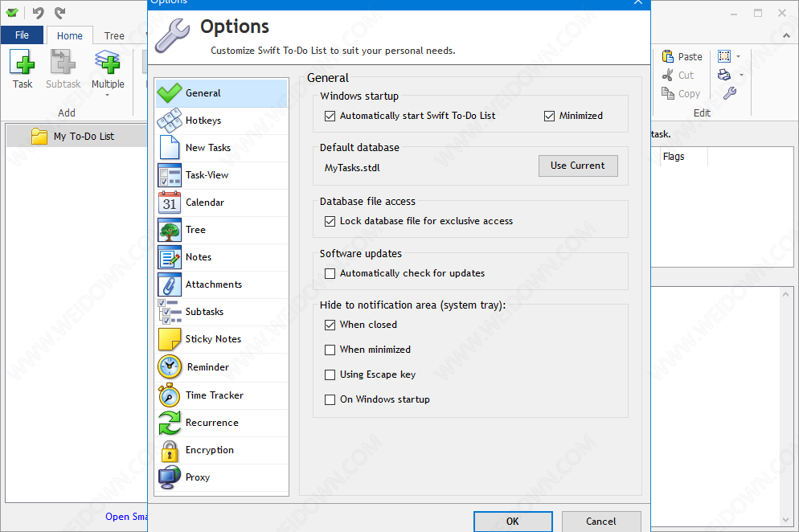Open the print icon dropdown arrow
The image size is (799, 532).
[741, 76]
